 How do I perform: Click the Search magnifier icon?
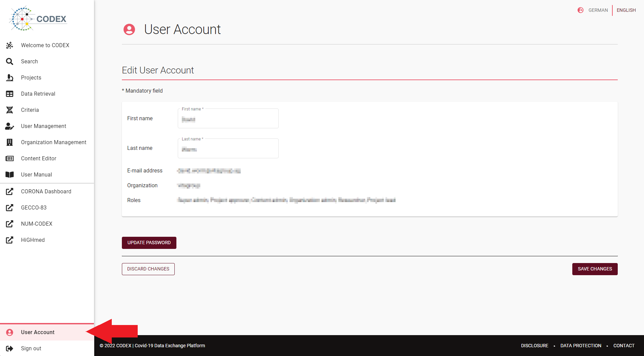coord(9,61)
